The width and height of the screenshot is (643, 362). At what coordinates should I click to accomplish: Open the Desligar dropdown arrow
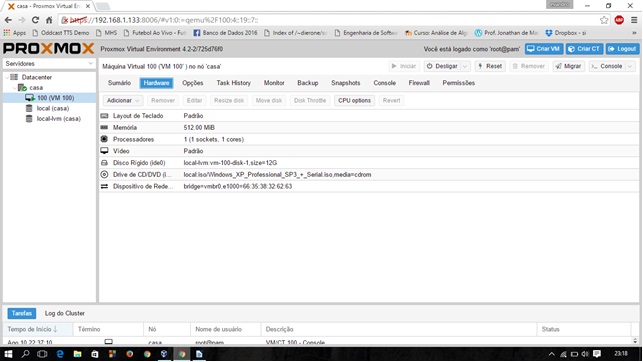click(x=465, y=66)
